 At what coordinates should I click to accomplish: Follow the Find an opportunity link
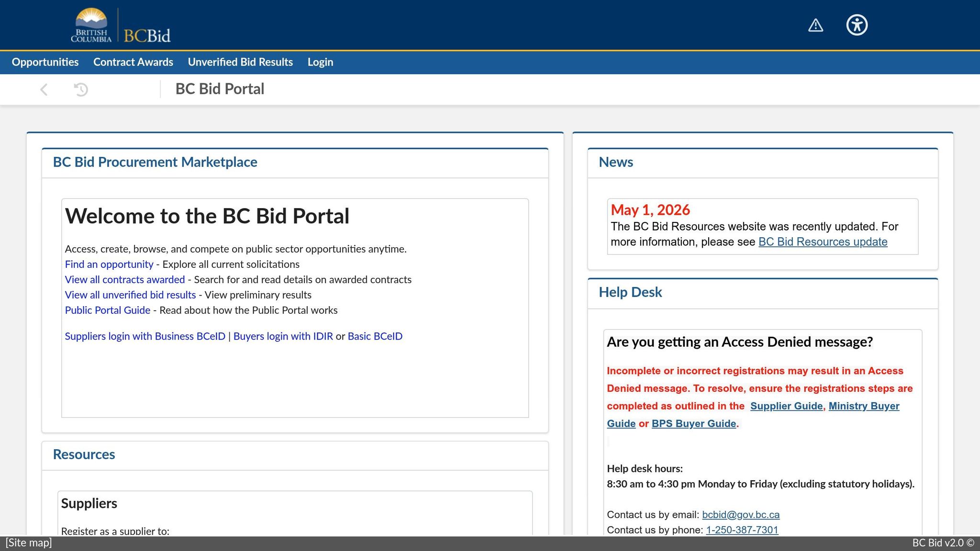tap(109, 264)
